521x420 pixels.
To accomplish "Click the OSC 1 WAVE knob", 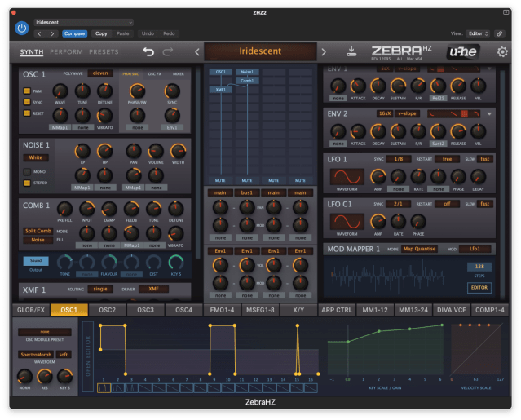I will click(x=60, y=91).
